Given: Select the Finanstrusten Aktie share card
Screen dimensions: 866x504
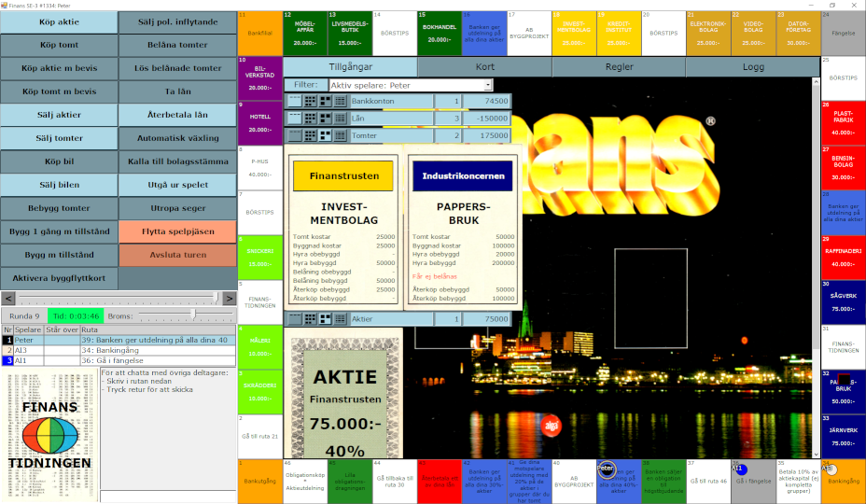Looking at the screenshot, I should tap(345, 395).
